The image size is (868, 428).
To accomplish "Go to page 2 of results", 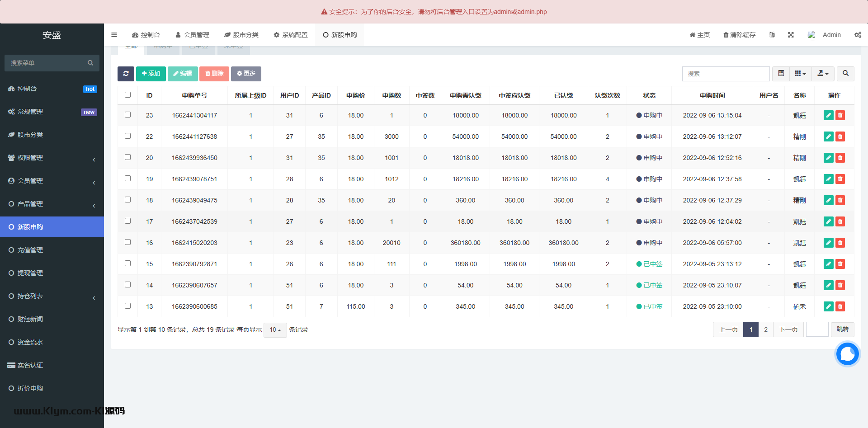I will pyautogui.click(x=765, y=329).
